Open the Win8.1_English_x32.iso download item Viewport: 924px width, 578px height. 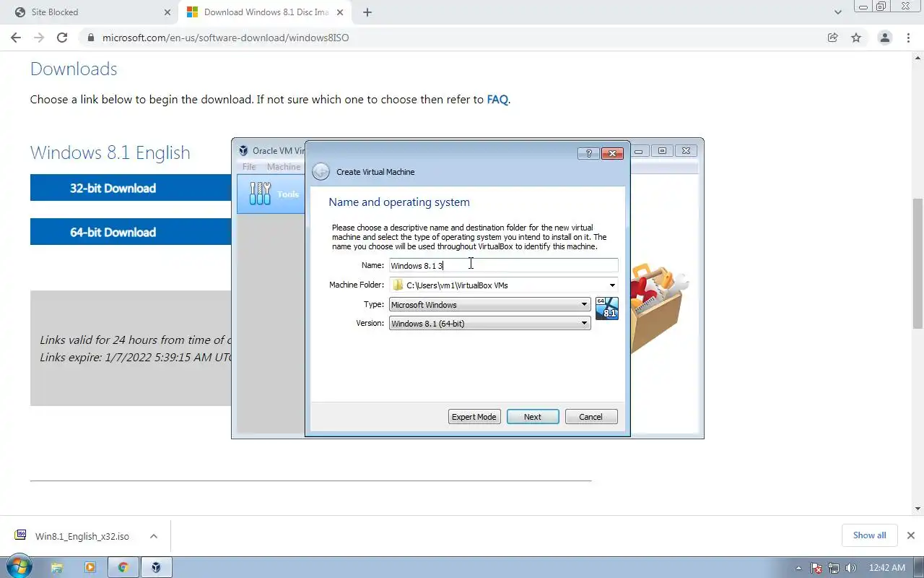tap(82, 536)
